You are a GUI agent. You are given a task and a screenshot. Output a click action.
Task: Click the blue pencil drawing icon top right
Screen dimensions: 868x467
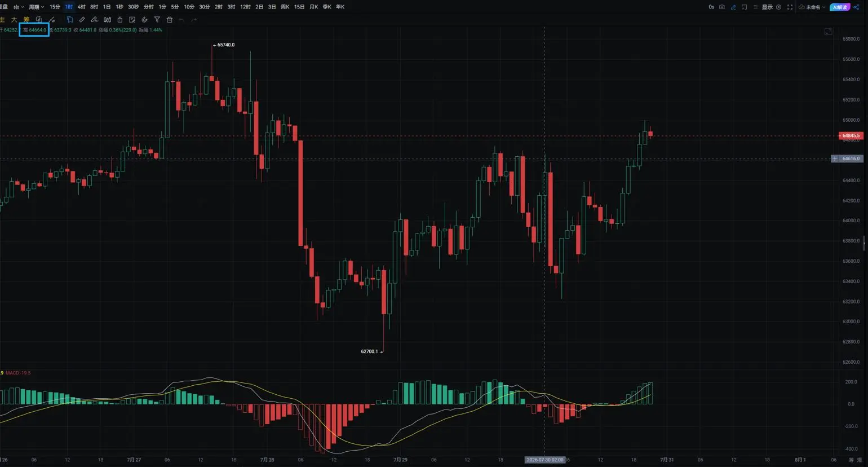(733, 7)
